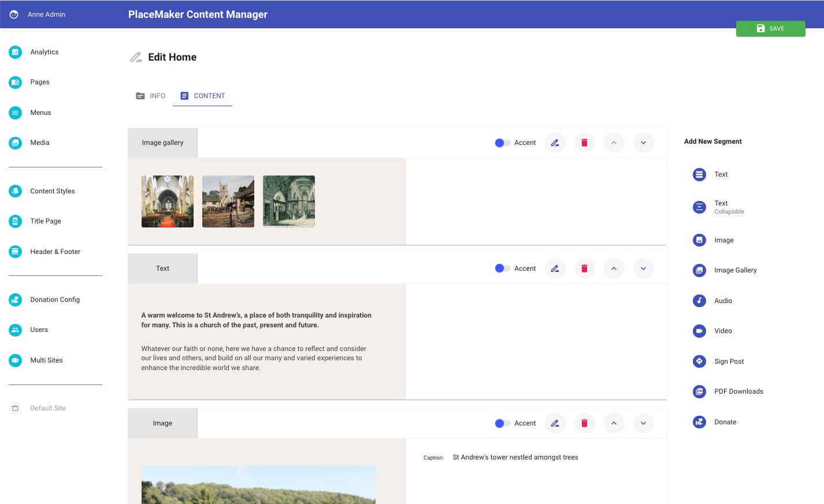Screen dimensions: 824x504
Task: Move the Image gallery segment down
Action: [643, 143]
